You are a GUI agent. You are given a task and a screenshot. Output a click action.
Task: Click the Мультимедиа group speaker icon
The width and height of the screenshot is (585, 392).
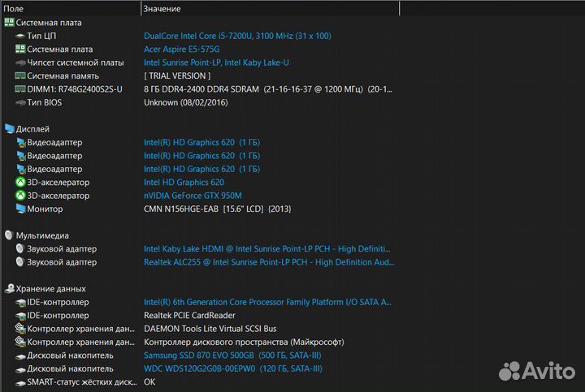point(9,235)
